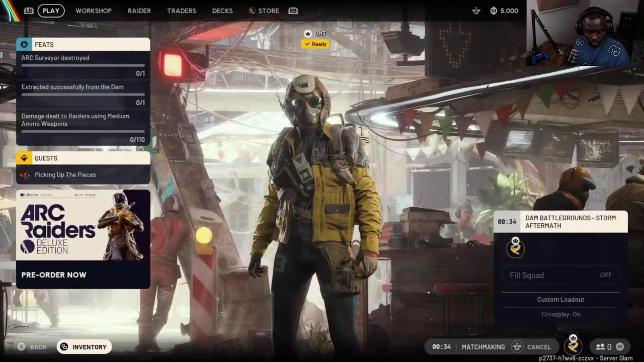644x362 pixels.
Task: Click the quest giver icon beside Picking Up The Pieces
Action: (24, 174)
